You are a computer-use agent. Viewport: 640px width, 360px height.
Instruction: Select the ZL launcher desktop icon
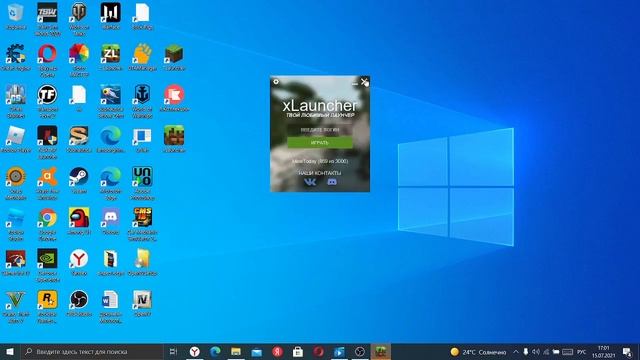111,57
